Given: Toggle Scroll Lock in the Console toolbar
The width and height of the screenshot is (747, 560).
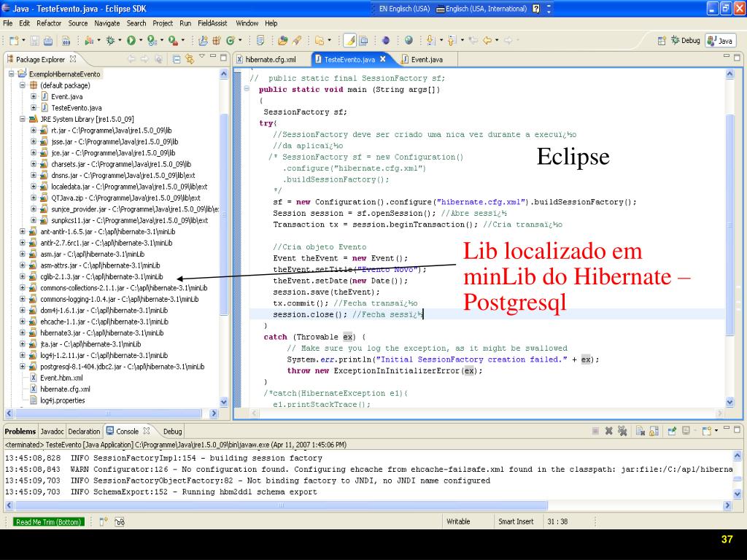Looking at the screenshot, I should click(654, 431).
